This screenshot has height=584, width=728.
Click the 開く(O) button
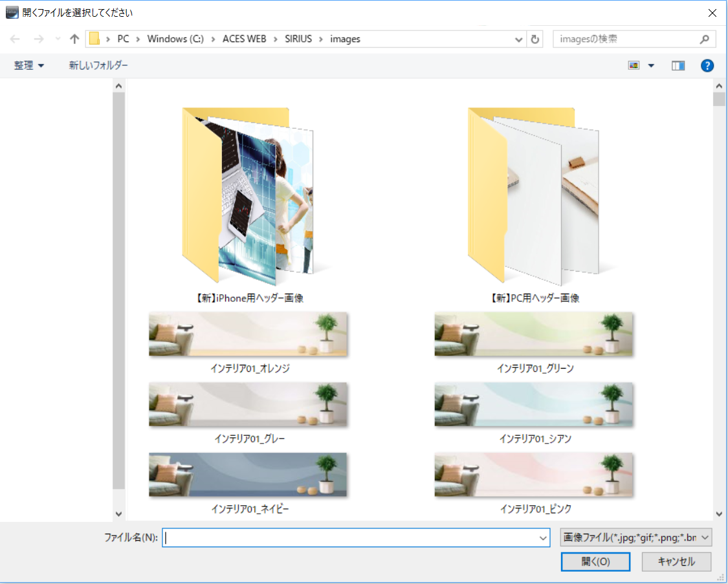click(x=596, y=562)
